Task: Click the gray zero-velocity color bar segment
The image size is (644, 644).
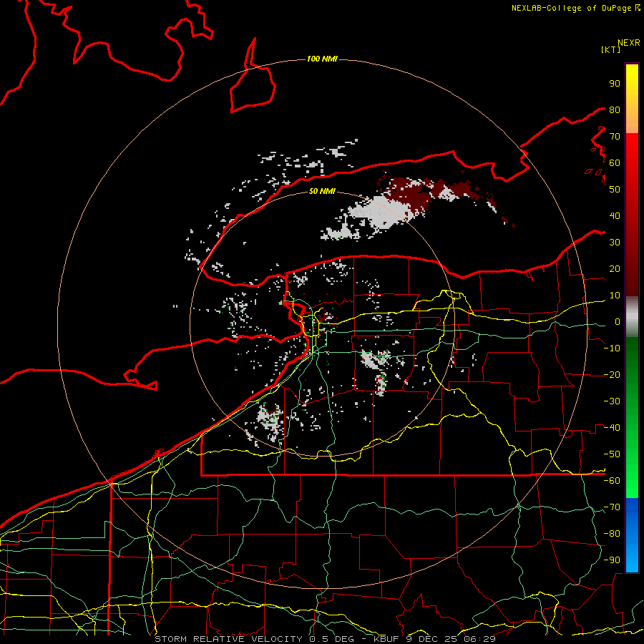Action: tap(632, 317)
